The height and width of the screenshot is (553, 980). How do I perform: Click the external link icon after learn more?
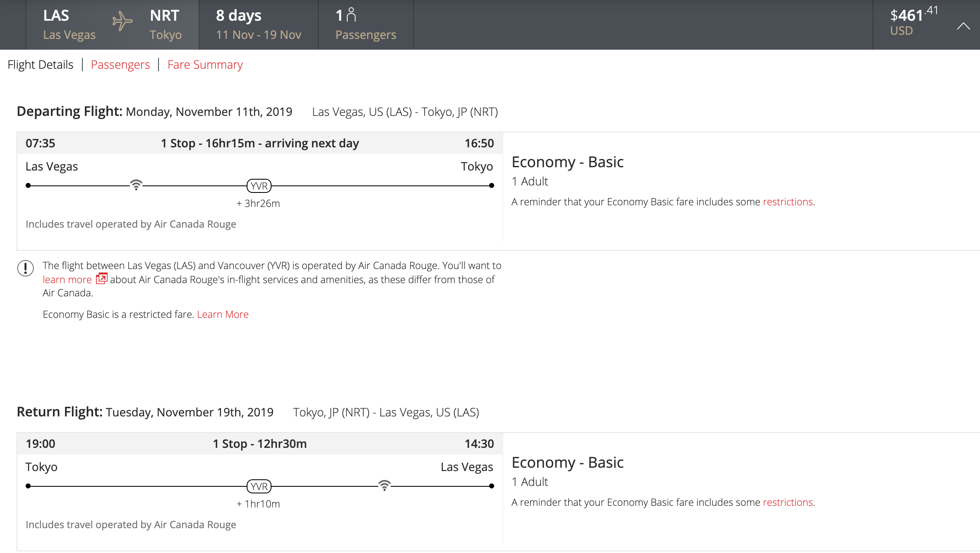click(101, 279)
